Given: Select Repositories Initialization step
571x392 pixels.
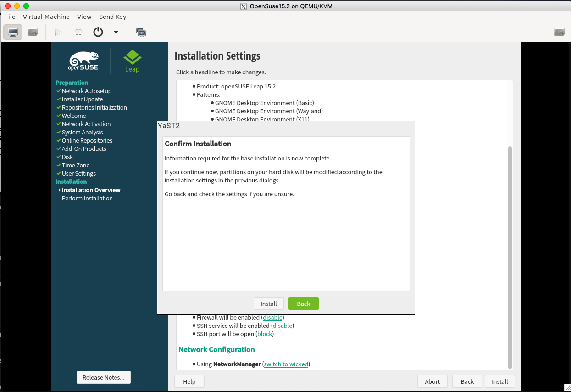Looking at the screenshot, I should tap(94, 107).
